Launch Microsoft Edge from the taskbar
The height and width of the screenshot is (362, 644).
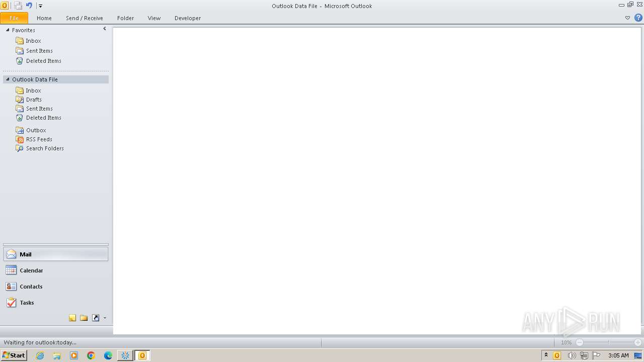coord(108,355)
